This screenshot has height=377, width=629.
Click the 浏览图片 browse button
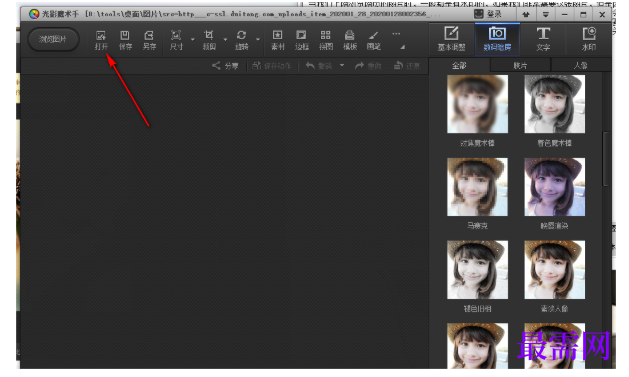[53, 39]
